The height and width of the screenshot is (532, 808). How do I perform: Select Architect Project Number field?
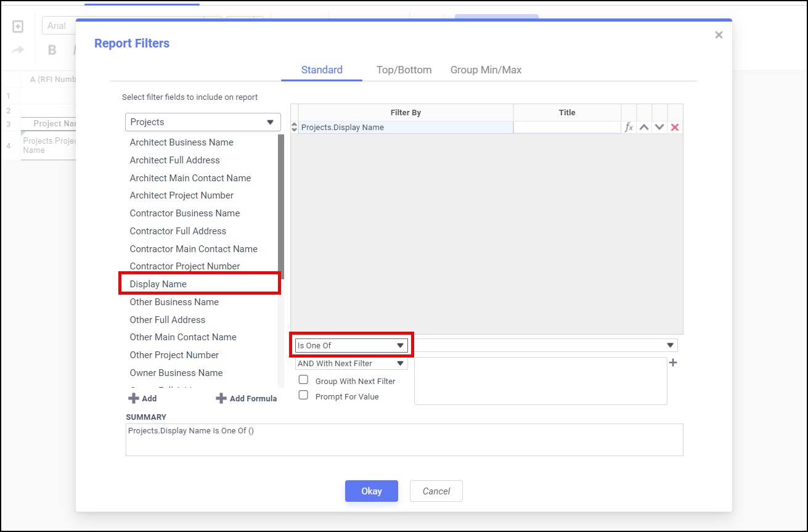pyautogui.click(x=182, y=195)
